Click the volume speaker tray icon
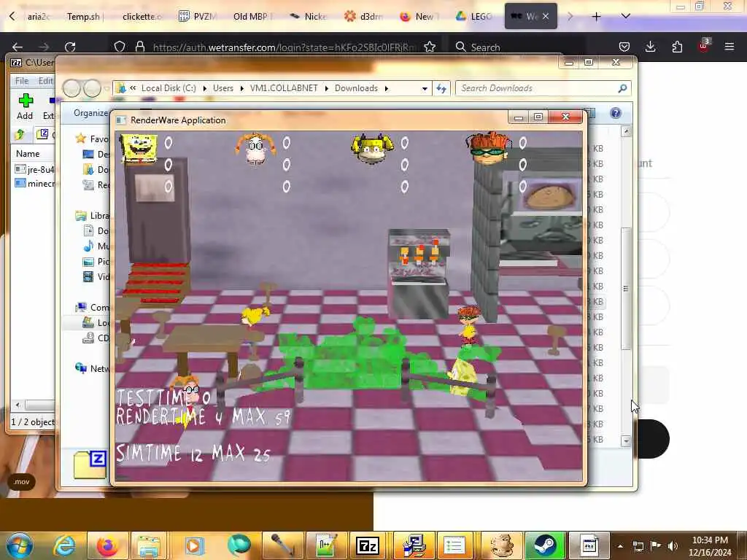 coord(672,546)
